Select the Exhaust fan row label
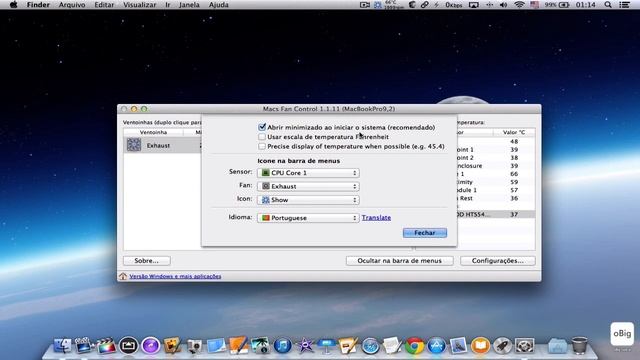The image size is (640, 360). point(158,145)
